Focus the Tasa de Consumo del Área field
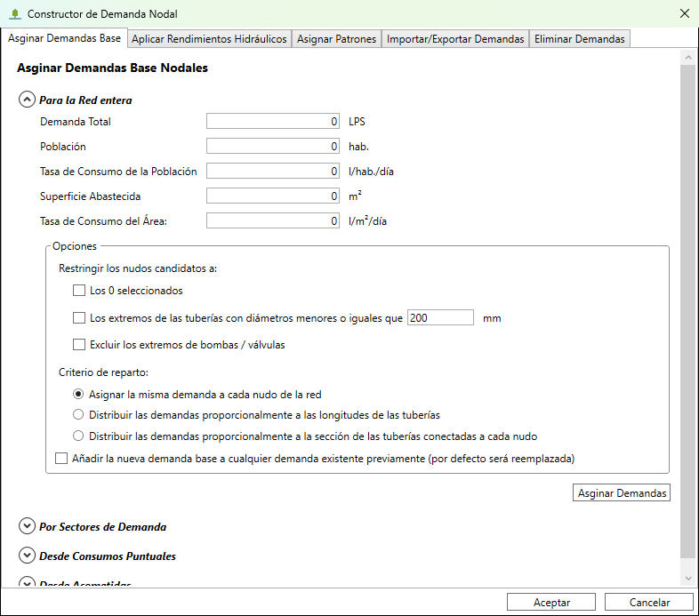The width and height of the screenshot is (699, 616). pyautogui.click(x=273, y=221)
